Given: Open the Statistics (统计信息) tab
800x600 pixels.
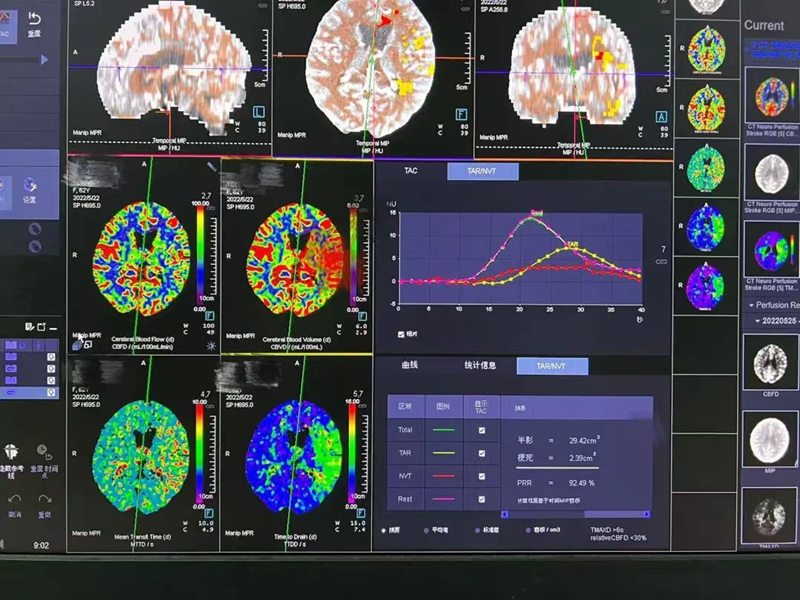Looking at the screenshot, I should [480, 366].
